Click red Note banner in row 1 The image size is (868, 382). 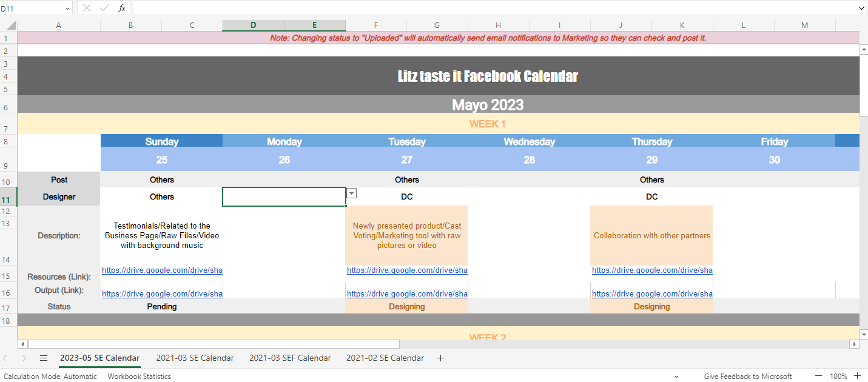[439, 38]
